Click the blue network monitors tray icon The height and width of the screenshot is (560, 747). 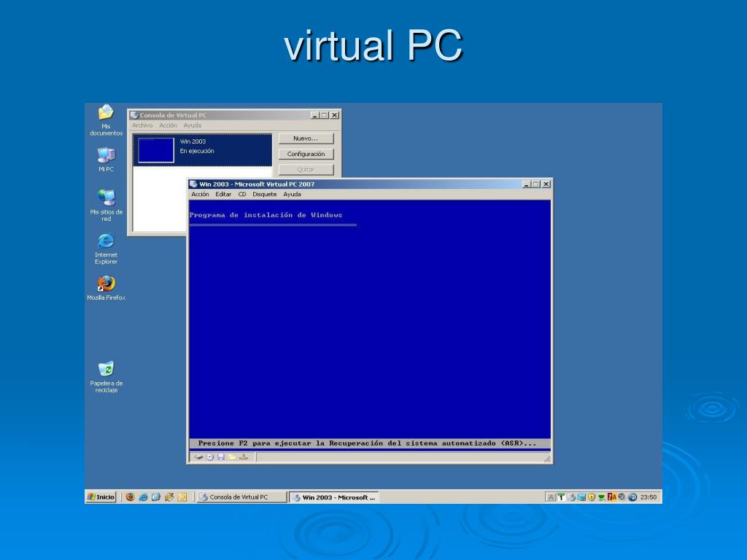pyautogui.click(x=581, y=497)
